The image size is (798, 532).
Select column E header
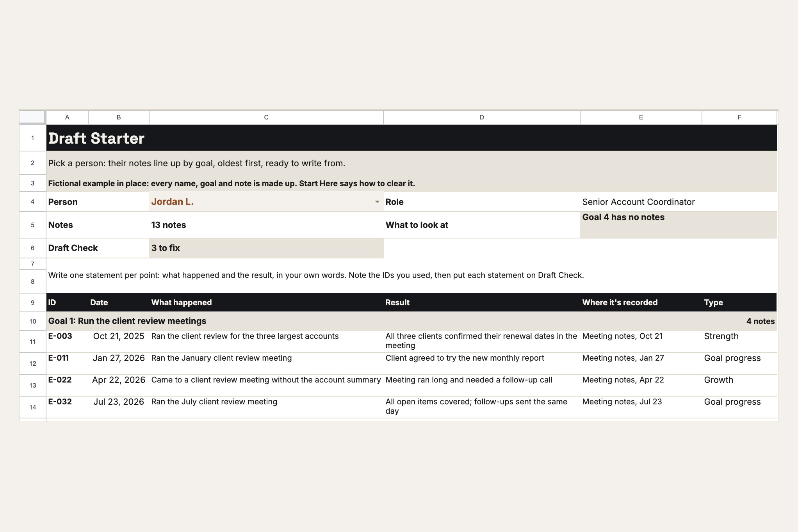point(641,117)
